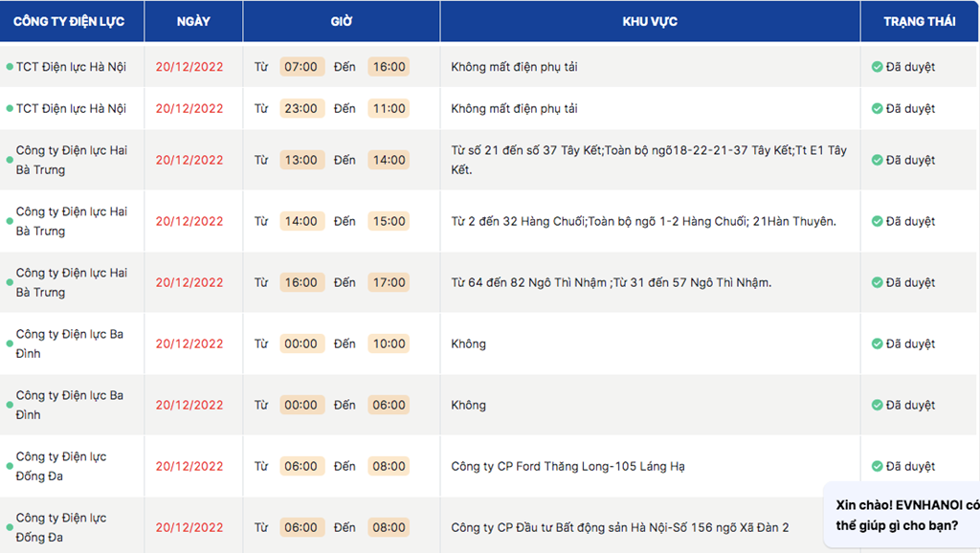This screenshot has width=980, height=553.
Task: Click approved check icon for 07:00 Hà Nội row
Action: click(x=877, y=67)
